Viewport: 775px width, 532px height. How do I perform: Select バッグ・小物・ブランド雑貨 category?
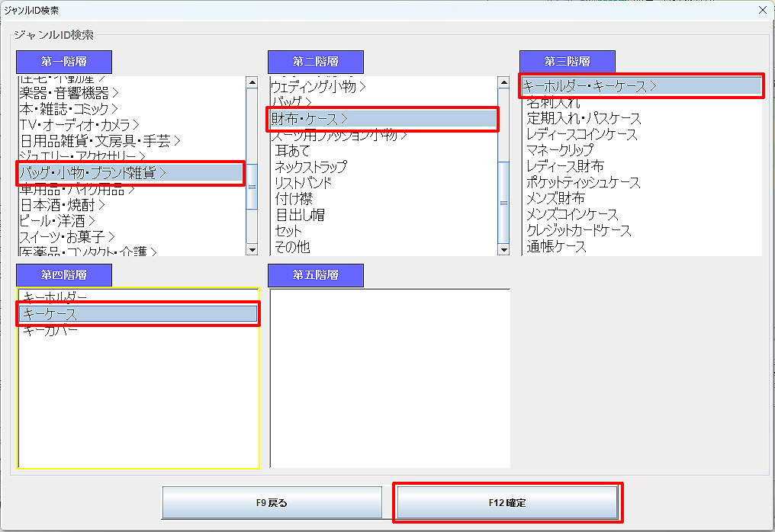[130, 173]
